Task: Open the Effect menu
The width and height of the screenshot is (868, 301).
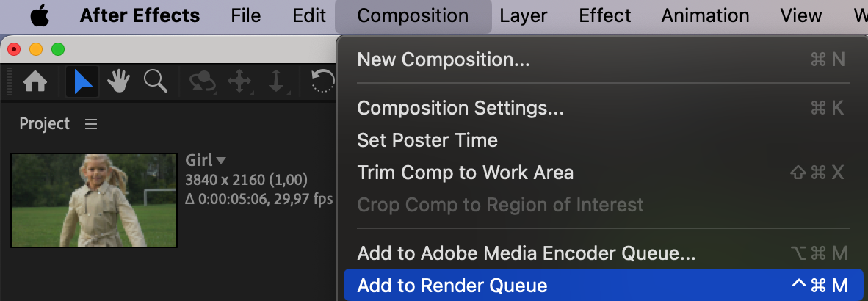Action: [x=604, y=15]
